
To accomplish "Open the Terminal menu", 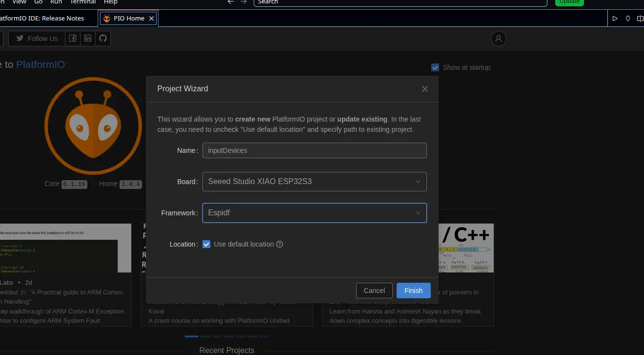I will click(83, 2).
